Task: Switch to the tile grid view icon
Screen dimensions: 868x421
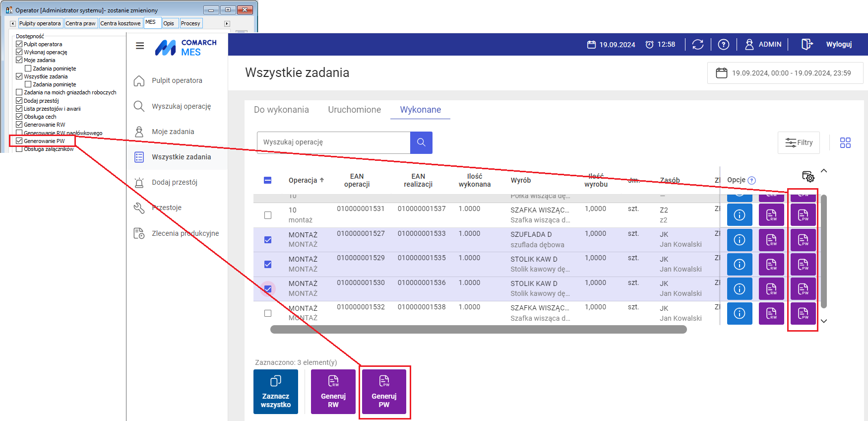Action: pyautogui.click(x=845, y=143)
